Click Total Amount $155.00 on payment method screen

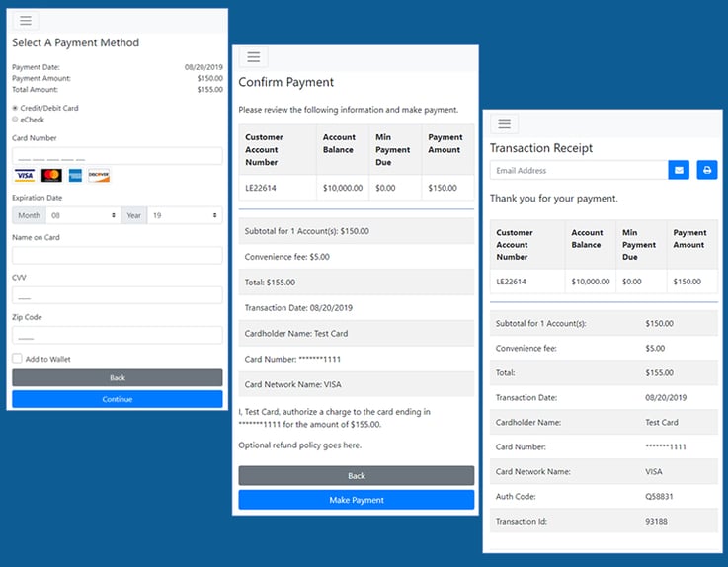pyautogui.click(x=209, y=89)
